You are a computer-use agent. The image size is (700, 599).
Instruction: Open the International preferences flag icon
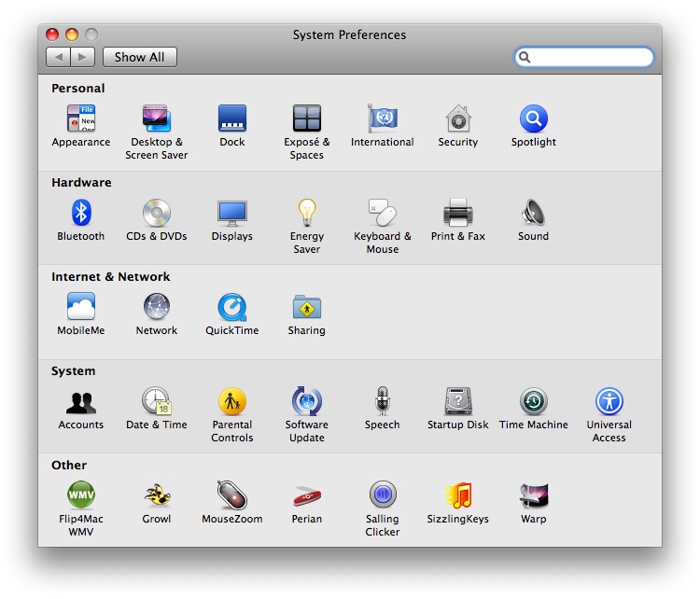[x=383, y=118]
